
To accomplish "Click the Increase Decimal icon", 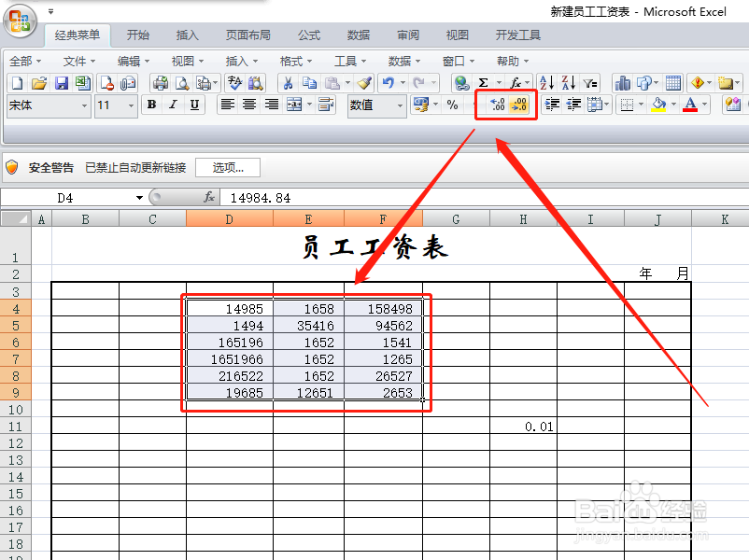I will (495, 105).
